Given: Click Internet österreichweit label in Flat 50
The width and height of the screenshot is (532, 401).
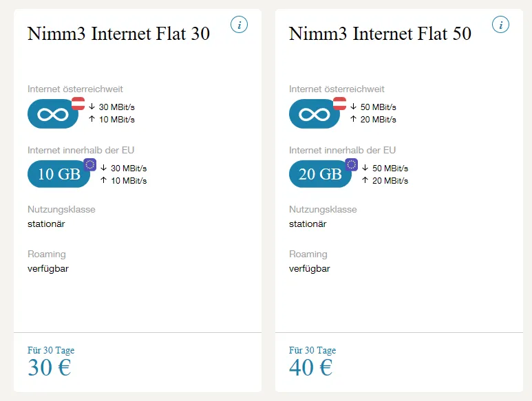Looking at the screenshot, I should click(x=337, y=89).
